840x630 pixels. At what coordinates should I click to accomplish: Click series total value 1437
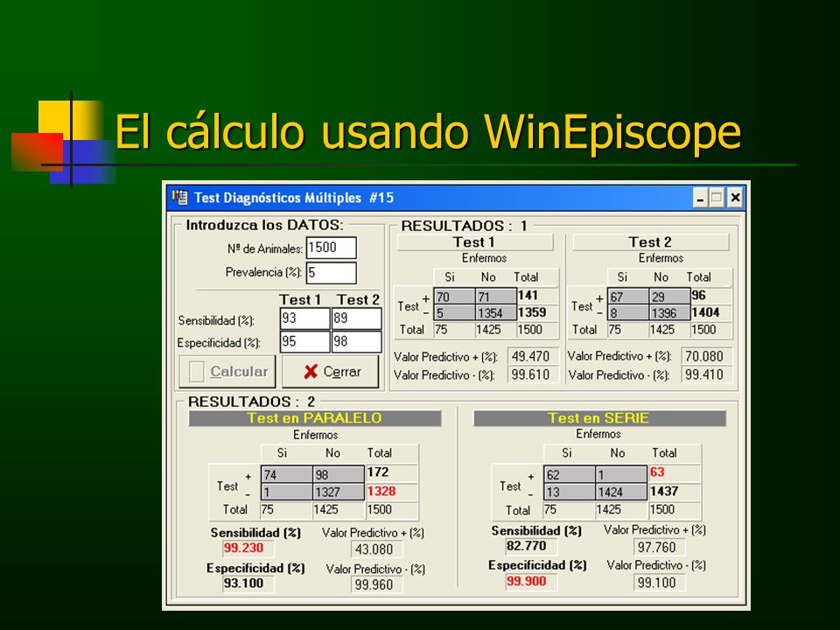664,491
